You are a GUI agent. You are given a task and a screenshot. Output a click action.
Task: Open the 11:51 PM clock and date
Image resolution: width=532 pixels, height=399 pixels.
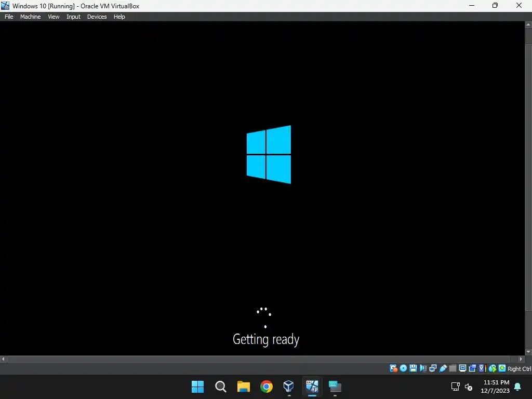[x=495, y=387]
